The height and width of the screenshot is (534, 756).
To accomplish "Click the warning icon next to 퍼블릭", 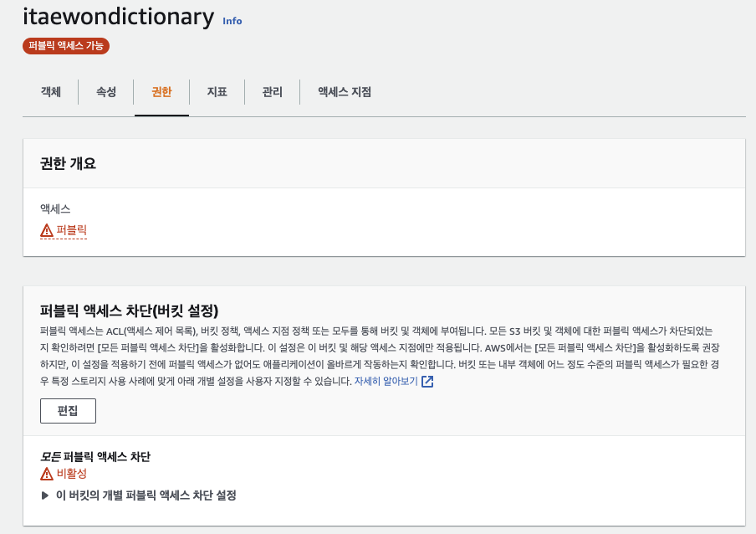I will click(x=47, y=230).
